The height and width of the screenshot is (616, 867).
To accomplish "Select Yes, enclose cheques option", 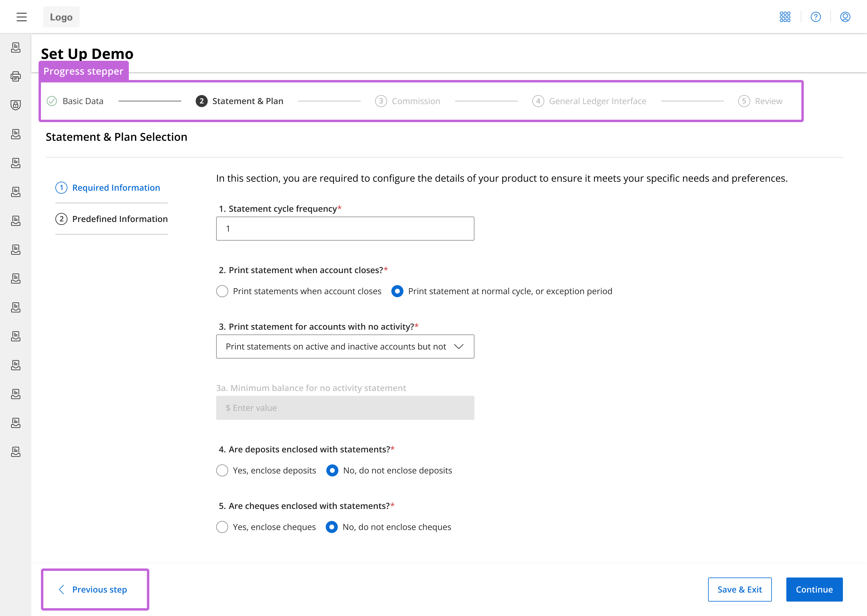I will 222,527.
